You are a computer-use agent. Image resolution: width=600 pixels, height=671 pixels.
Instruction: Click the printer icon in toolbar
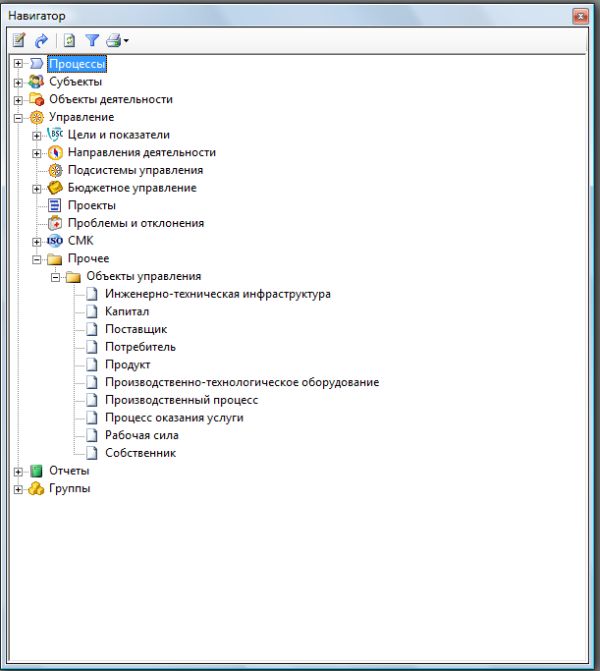(x=113, y=41)
